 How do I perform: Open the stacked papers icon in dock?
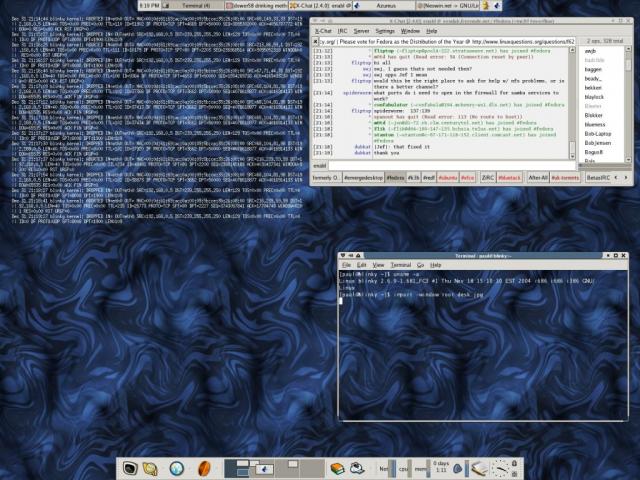479,469
